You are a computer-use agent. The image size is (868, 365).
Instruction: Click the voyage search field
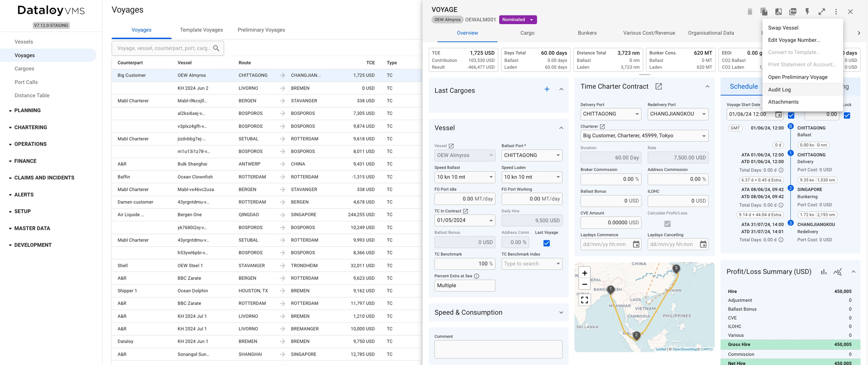pos(164,48)
